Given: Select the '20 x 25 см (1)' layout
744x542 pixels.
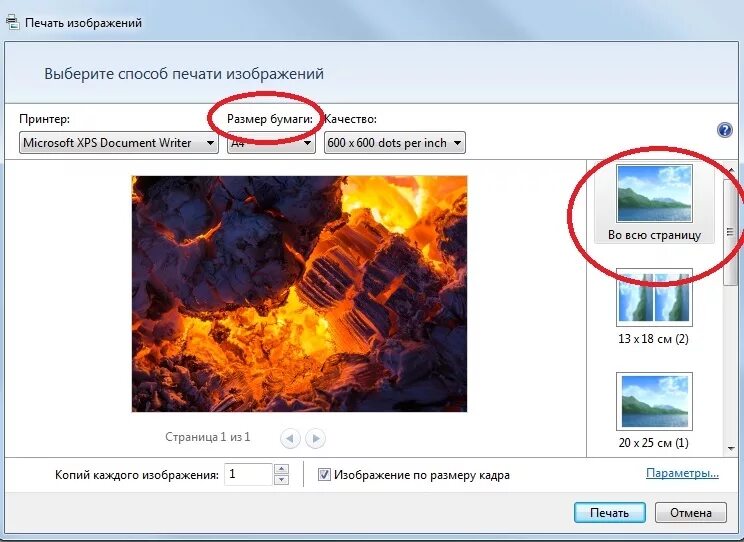Looking at the screenshot, I should [654, 411].
